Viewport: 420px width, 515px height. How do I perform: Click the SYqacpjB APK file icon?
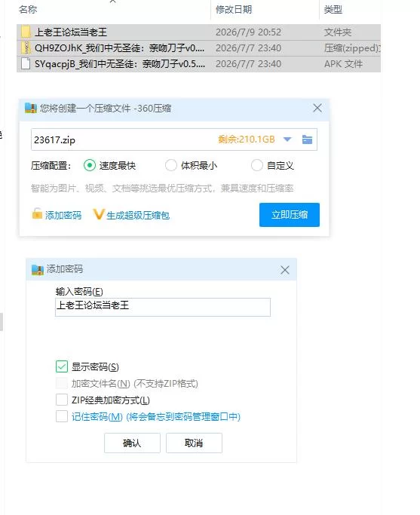pos(26,63)
